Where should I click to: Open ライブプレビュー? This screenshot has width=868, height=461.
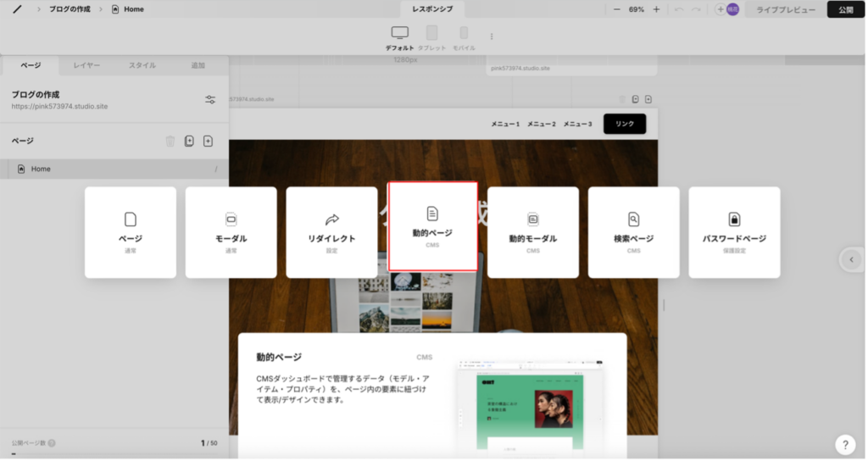pos(786,9)
